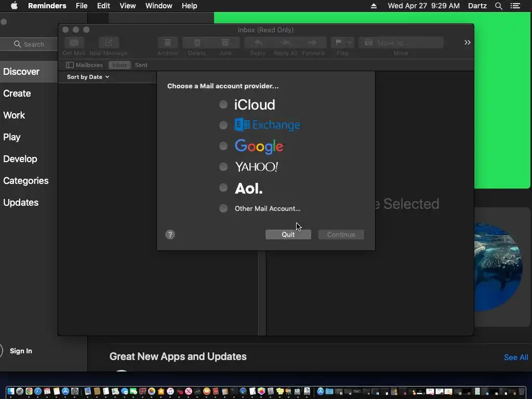The height and width of the screenshot is (399, 532).
Task: Open the View menu
Action: (128, 6)
